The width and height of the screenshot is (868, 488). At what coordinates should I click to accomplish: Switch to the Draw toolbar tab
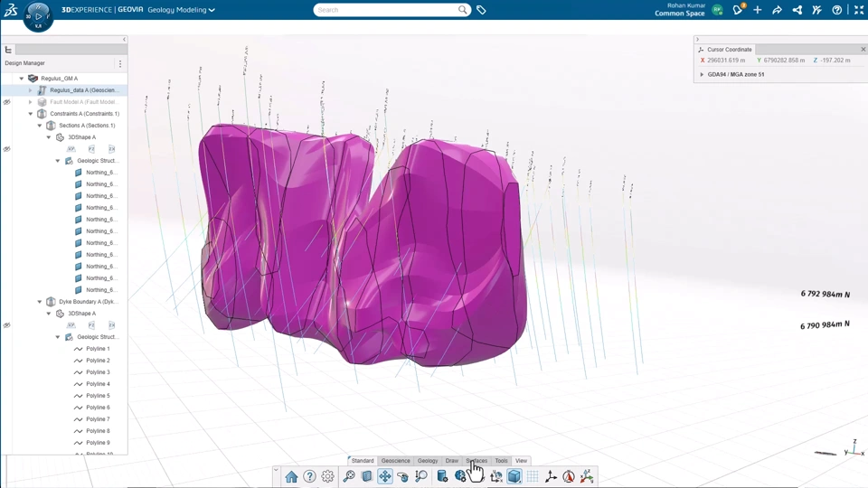(452, 460)
